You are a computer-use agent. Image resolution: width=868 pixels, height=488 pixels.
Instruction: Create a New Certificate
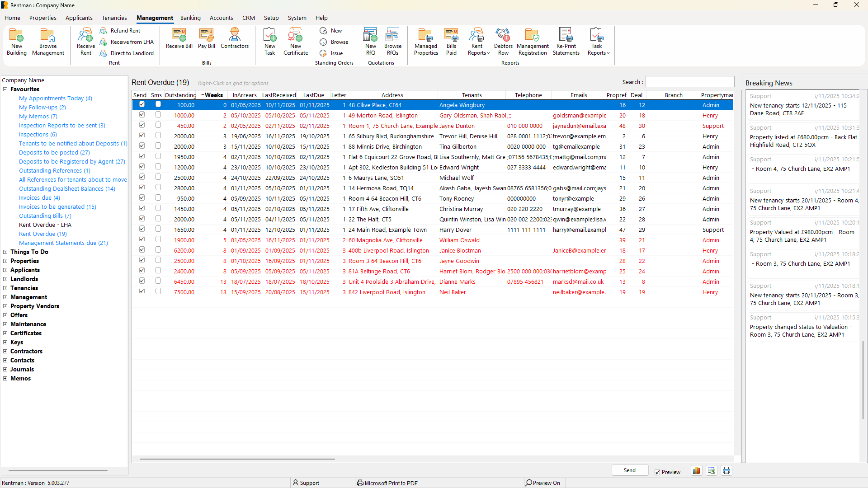click(x=295, y=42)
